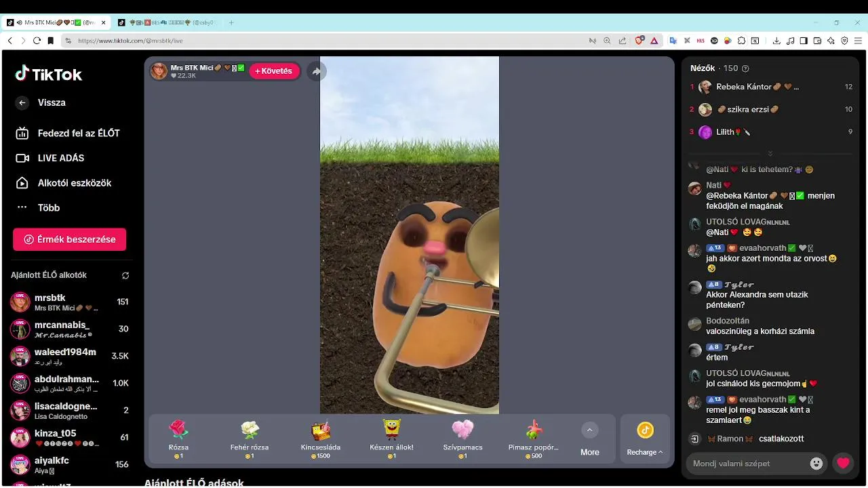Viewport: 868px width, 488px height.
Task: Open the music note playlist icon
Action: pyautogui.click(x=790, y=41)
